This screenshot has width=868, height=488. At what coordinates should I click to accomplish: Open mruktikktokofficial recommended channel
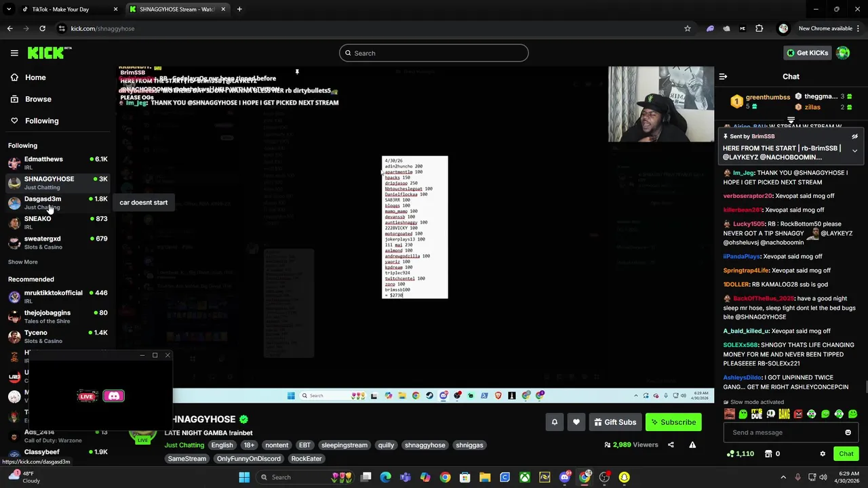(x=58, y=296)
